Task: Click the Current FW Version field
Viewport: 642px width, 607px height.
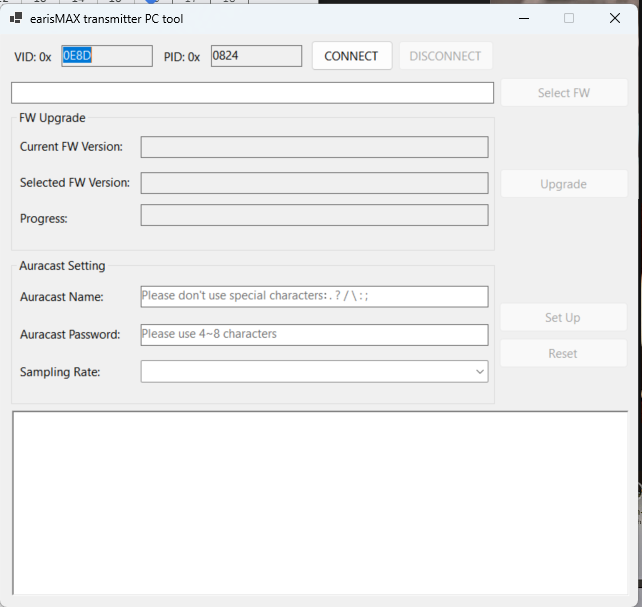Action: click(314, 147)
